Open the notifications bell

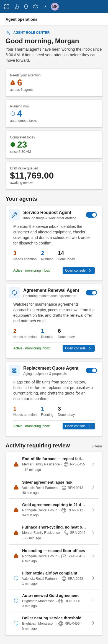pyautogui.click(x=26, y=7)
